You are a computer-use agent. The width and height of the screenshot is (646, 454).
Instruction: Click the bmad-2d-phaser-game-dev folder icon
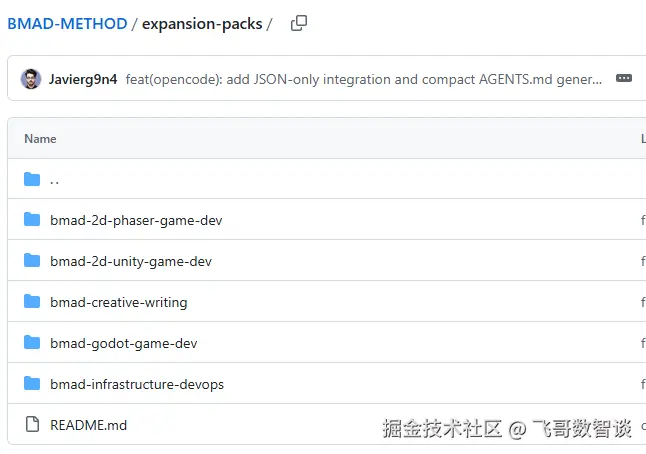(32, 220)
